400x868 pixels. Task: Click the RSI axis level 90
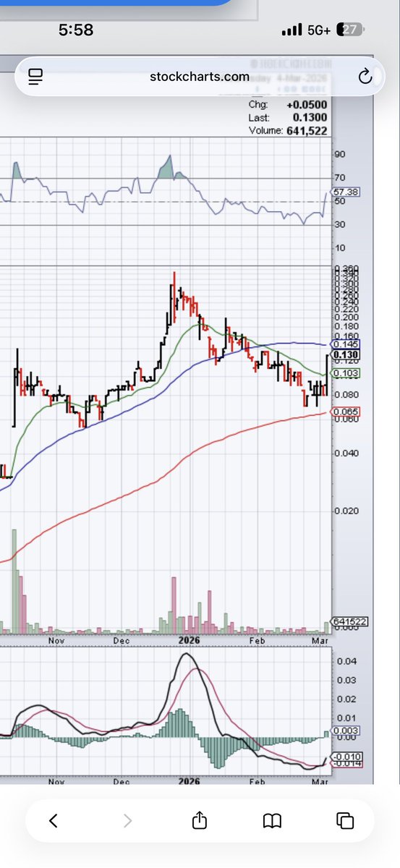339,155
